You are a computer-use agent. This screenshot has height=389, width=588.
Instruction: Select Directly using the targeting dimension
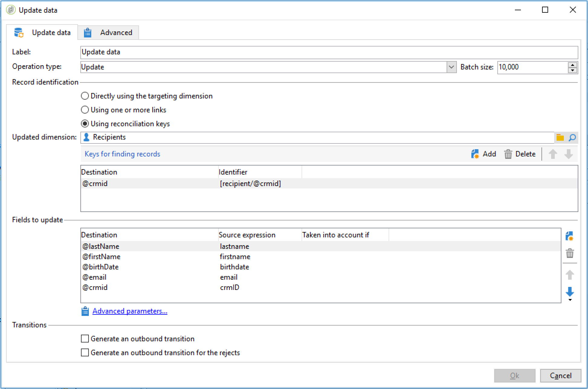point(85,96)
